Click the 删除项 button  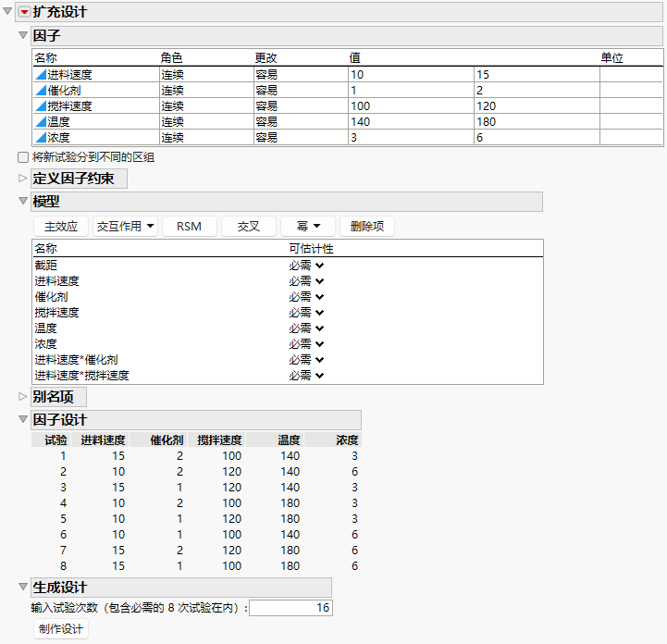point(367,227)
